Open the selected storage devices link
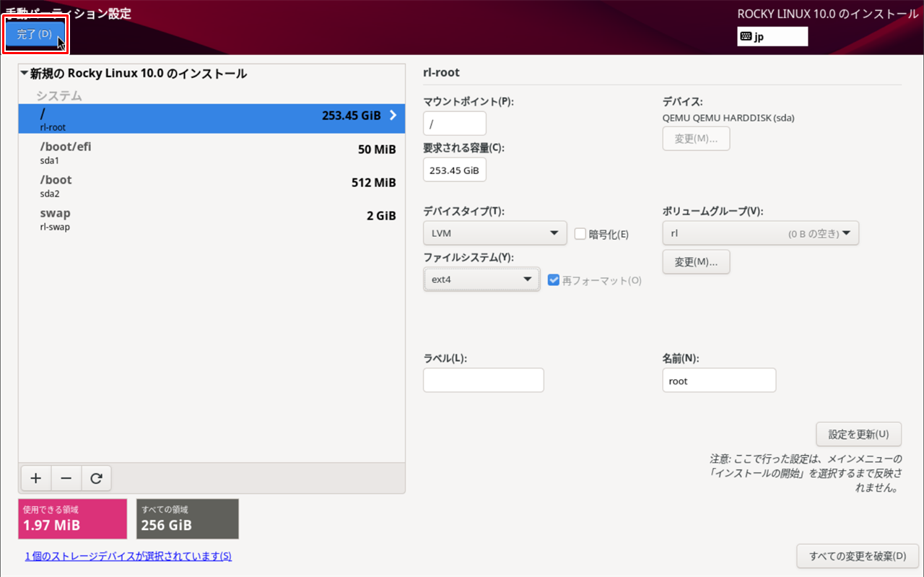The image size is (924, 577). (x=128, y=556)
